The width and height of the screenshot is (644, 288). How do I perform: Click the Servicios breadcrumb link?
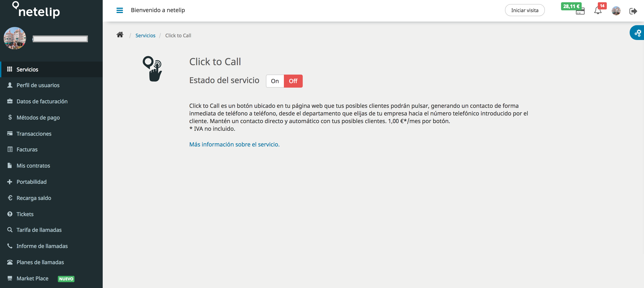click(145, 35)
